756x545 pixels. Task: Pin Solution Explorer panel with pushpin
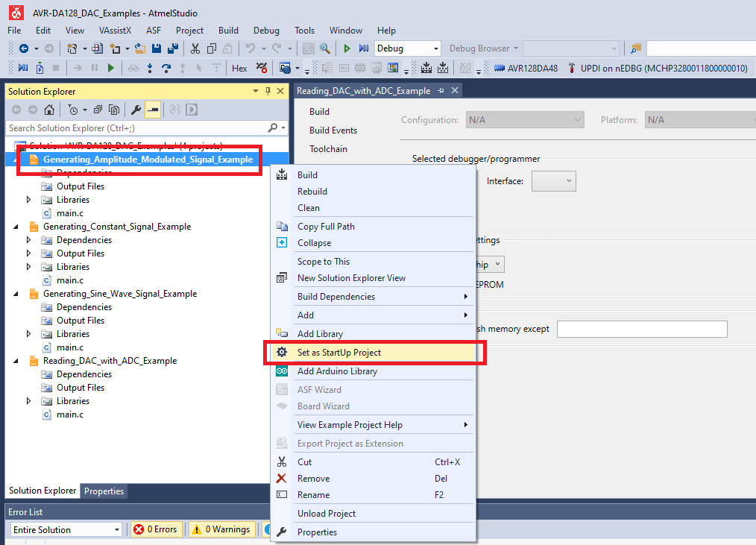tap(268, 91)
